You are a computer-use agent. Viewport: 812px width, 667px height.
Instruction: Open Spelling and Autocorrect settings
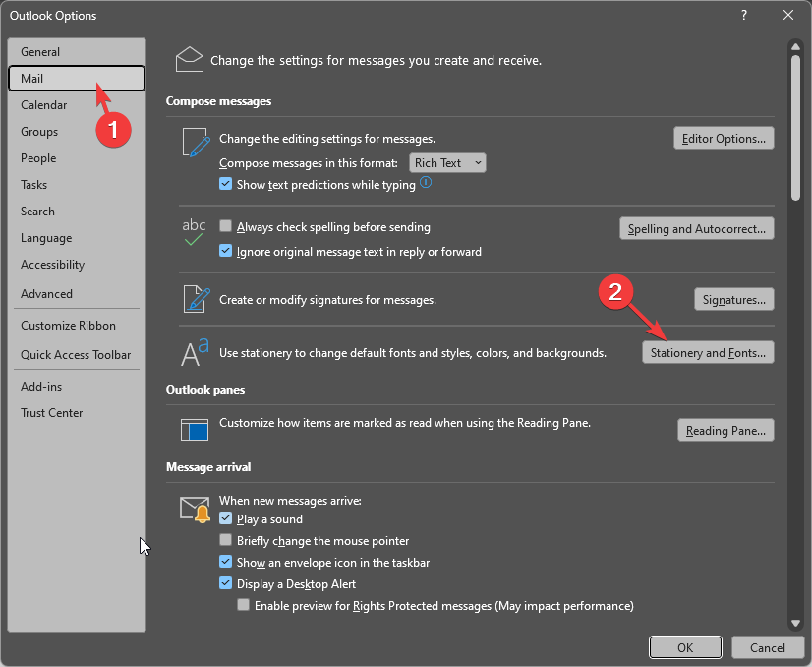[x=697, y=228]
